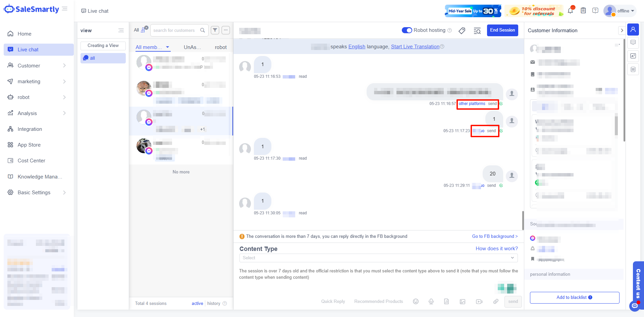Click the notification bell icon

pyautogui.click(x=570, y=11)
